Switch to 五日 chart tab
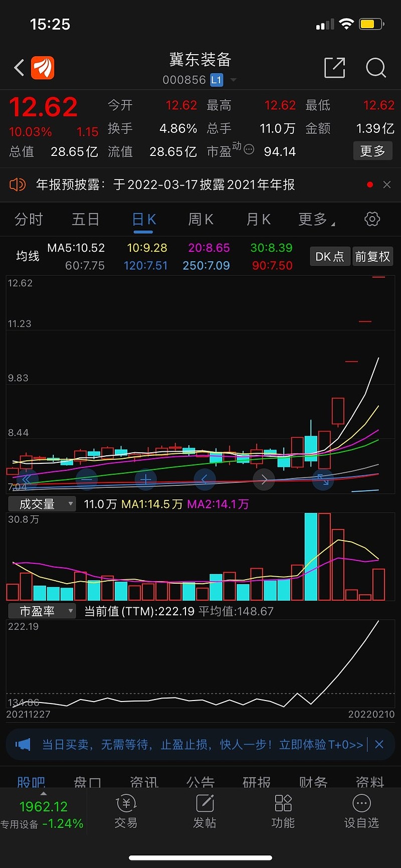The image size is (401, 868). (x=86, y=219)
